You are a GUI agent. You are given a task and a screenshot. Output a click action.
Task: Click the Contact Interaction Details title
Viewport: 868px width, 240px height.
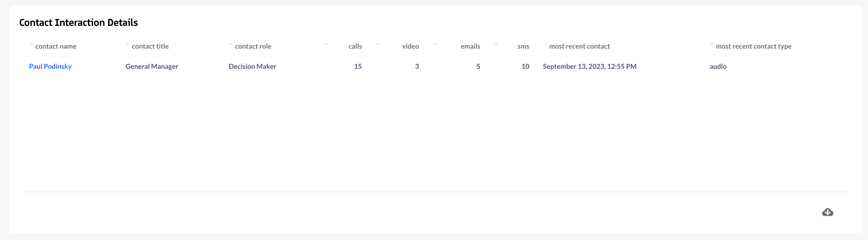(78, 22)
